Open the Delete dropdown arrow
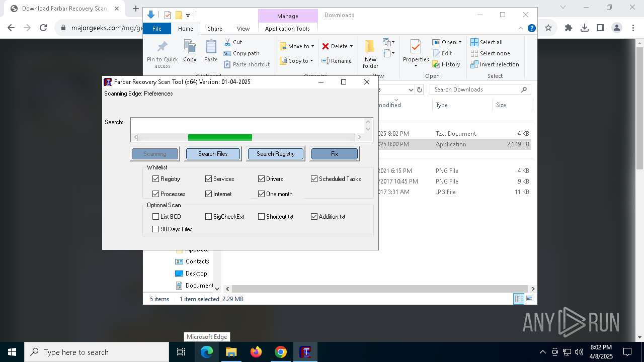Screen dimensions: 644x362 click(x=351, y=46)
